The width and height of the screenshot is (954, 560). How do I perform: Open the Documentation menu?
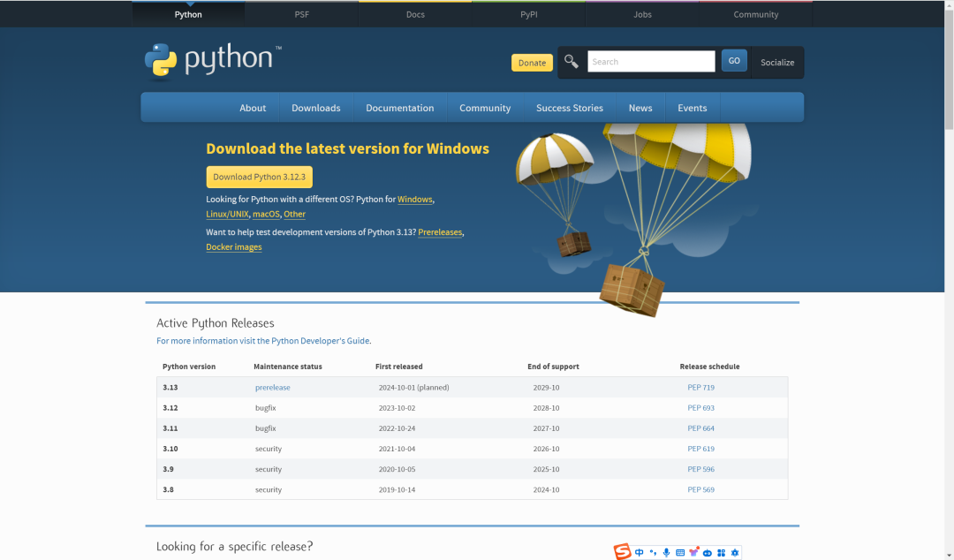pyautogui.click(x=400, y=108)
